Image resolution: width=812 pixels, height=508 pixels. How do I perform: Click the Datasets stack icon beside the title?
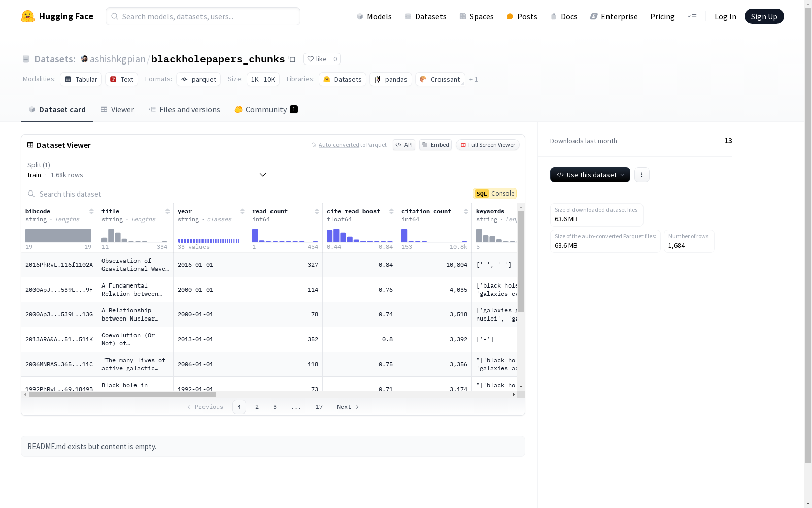26,59
